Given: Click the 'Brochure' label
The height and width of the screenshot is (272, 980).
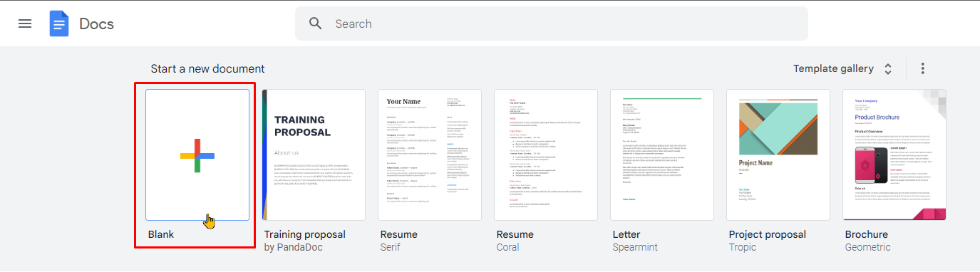Looking at the screenshot, I should (867, 234).
